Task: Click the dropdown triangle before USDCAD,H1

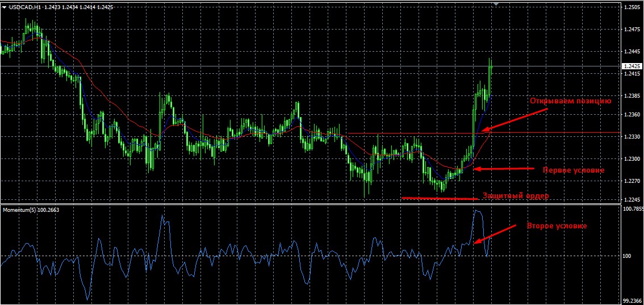Action: pyautogui.click(x=5, y=7)
